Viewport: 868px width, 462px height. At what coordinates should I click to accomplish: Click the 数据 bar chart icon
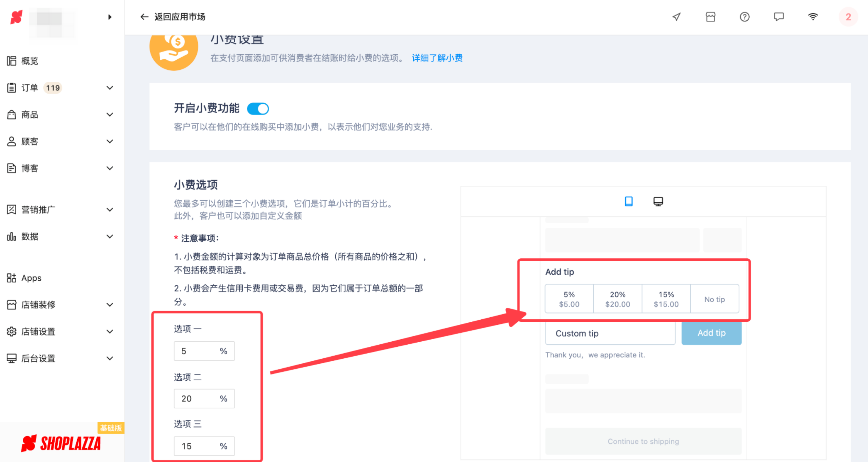pyautogui.click(x=12, y=236)
